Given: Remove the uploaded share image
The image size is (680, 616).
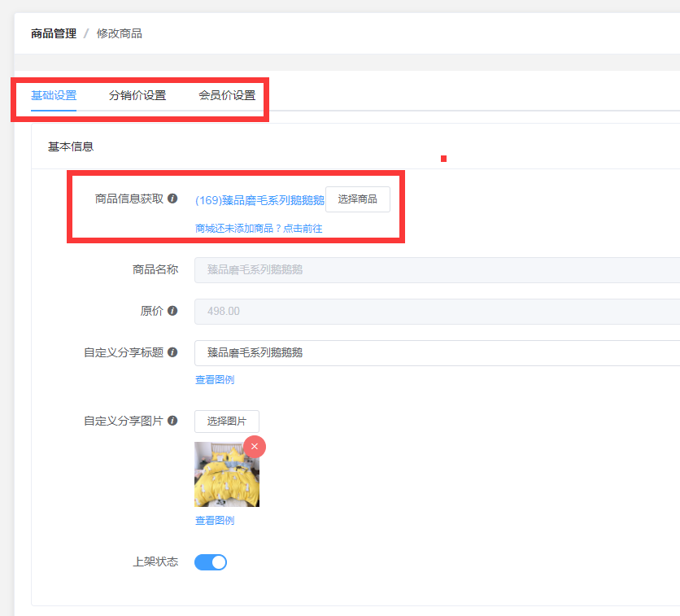Looking at the screenshot, I should [x=255, y=447].
